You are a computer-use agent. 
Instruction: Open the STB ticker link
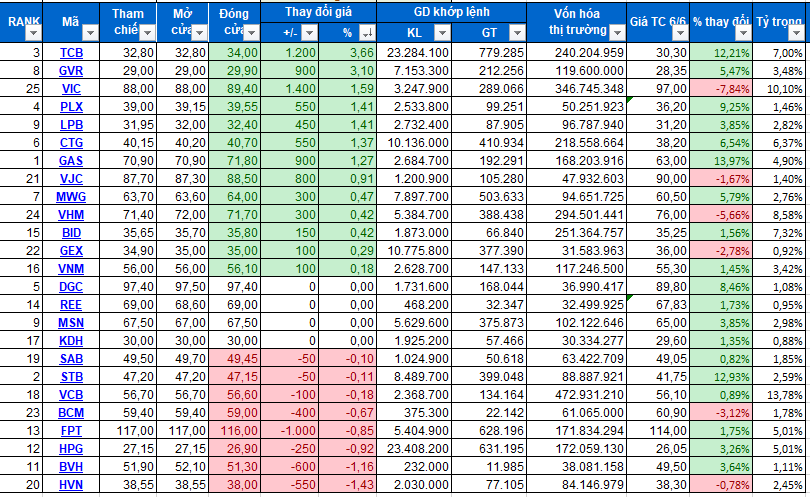pyautogui.click(x=71, y=377)
